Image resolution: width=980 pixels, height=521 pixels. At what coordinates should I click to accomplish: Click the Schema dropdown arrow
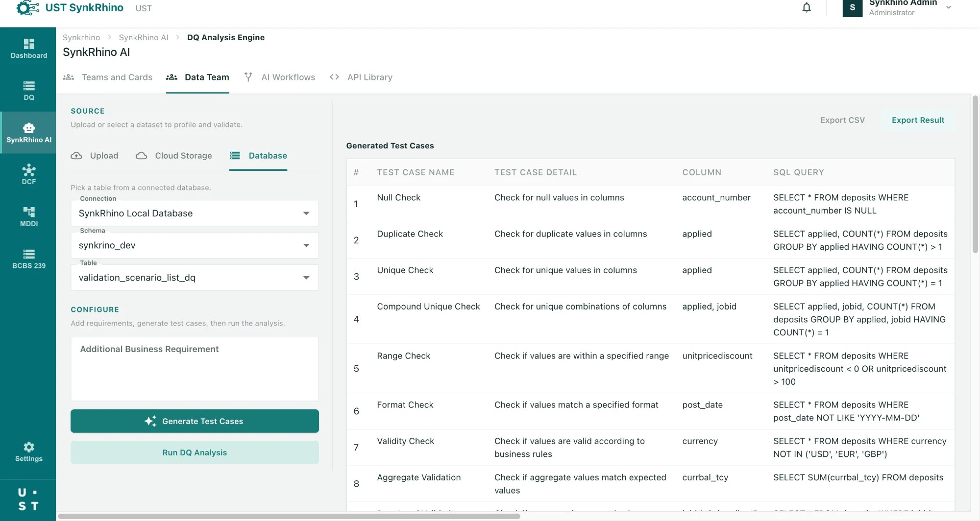click(306, 245)
